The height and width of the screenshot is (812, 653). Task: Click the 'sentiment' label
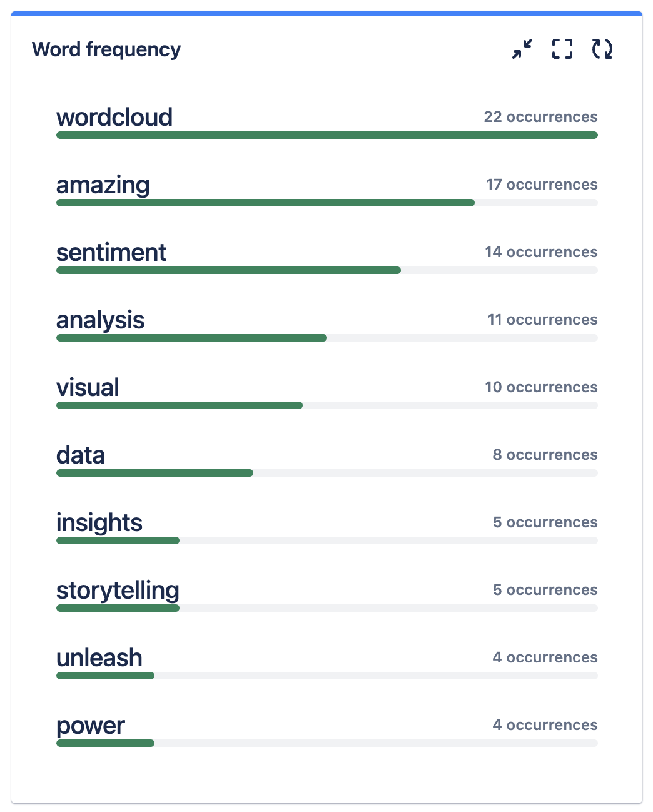(111, 252)
